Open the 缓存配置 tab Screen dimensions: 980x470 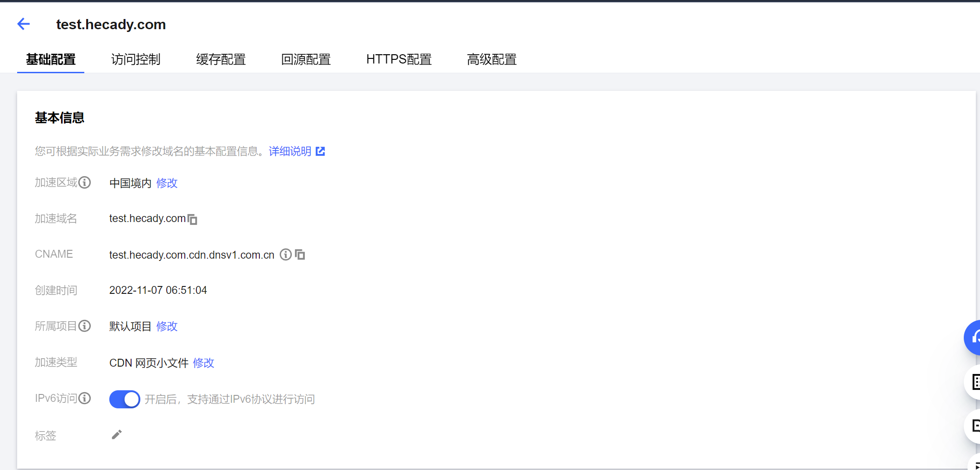pos(221,59)
